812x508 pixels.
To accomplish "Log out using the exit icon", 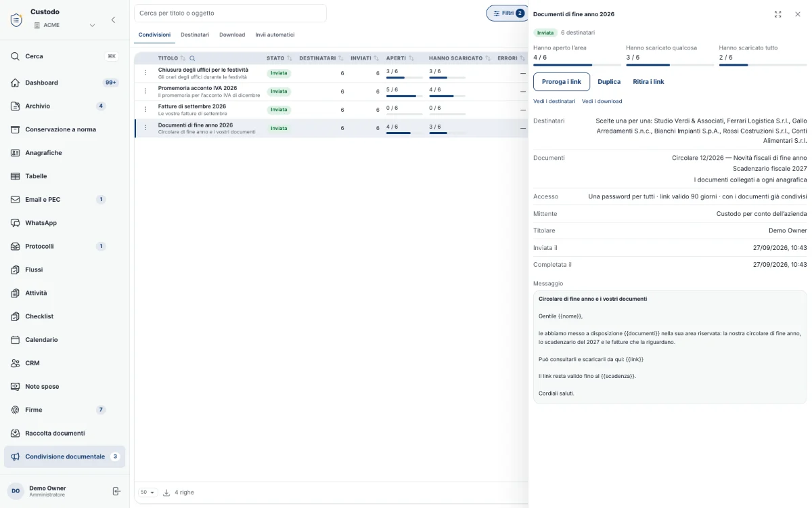I will click(116, 491).
